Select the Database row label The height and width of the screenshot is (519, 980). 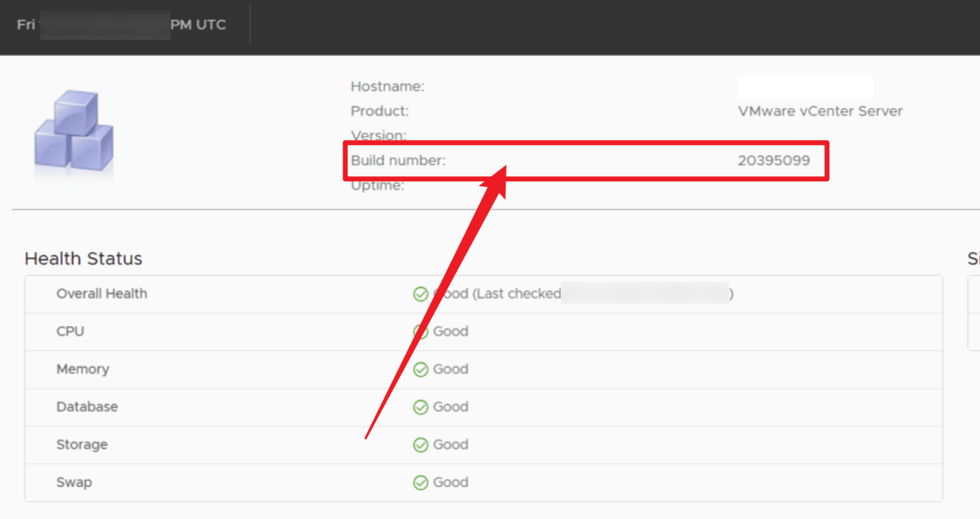click(86, 407)
